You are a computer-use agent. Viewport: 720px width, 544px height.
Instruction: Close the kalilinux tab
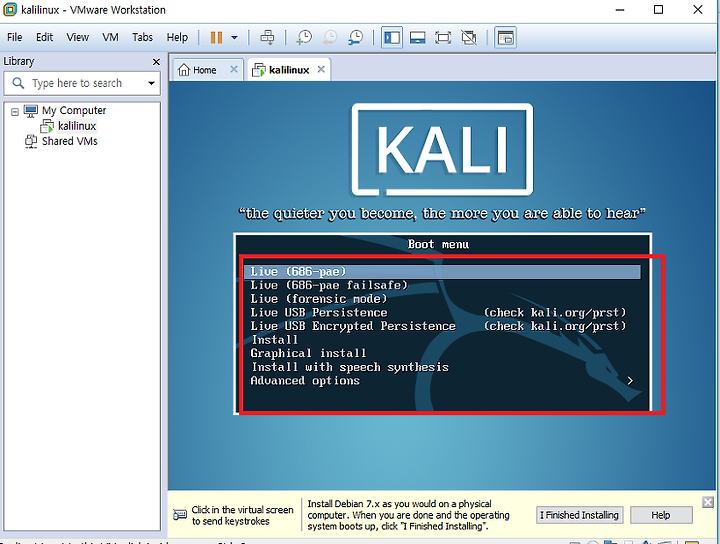321,69
